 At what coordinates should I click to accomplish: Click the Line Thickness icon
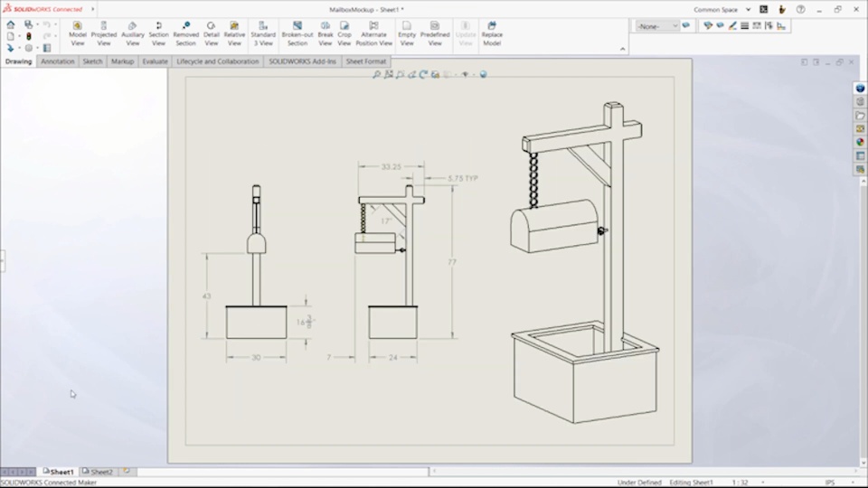coord(744,25)
